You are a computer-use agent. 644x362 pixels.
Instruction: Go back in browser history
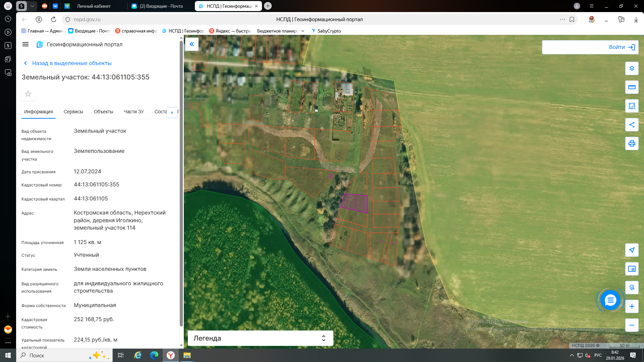point(24,19)
